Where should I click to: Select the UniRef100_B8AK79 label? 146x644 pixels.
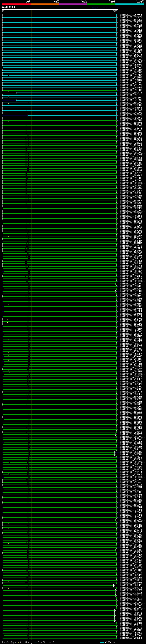coord(131,326)
